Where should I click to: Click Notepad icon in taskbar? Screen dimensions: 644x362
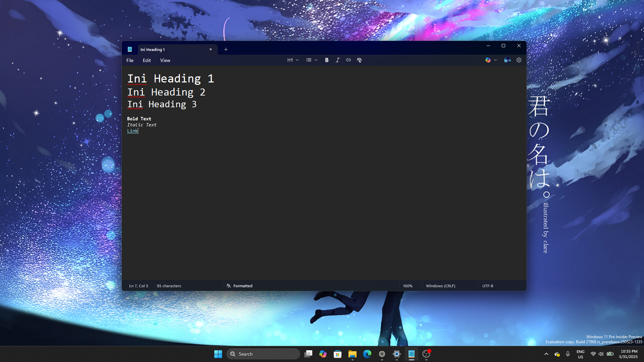tap(412, 354)
